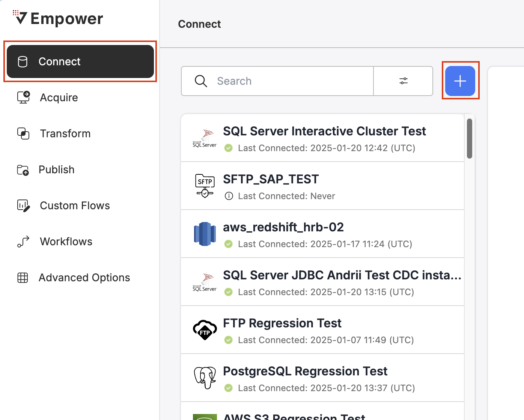Viewport: 524px width, 420px height.
Task: Click the Acquire monitor icon
Action: (x=23, y=97)
